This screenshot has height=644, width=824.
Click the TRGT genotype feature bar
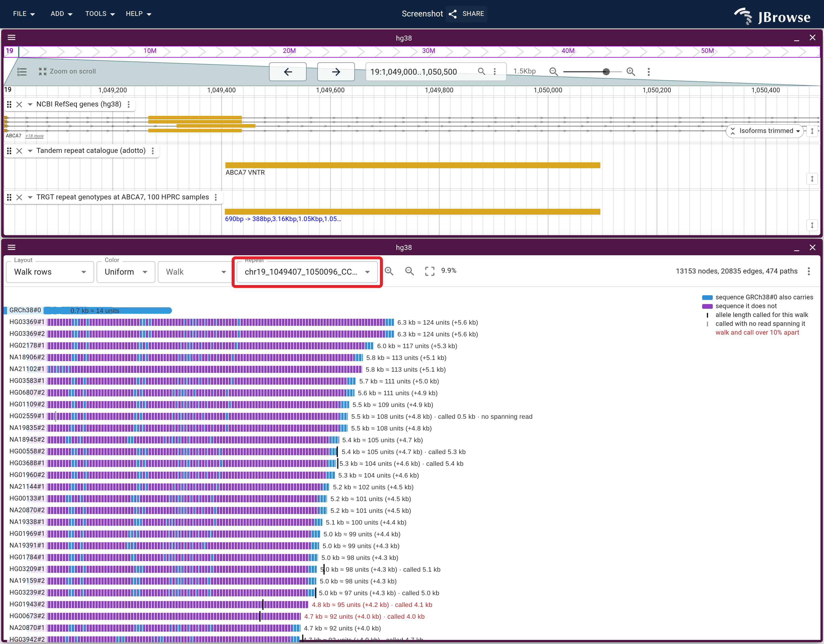click(x=413, y=211)
